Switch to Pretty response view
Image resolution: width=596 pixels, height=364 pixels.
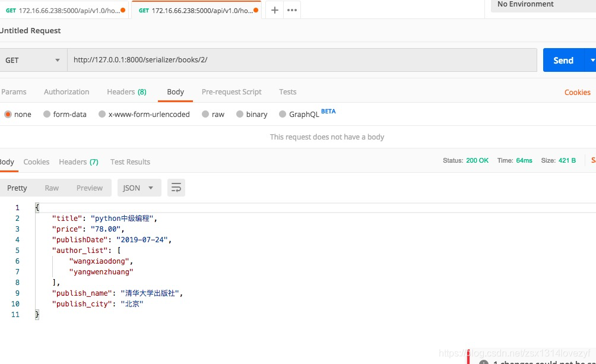click(17, 188)
